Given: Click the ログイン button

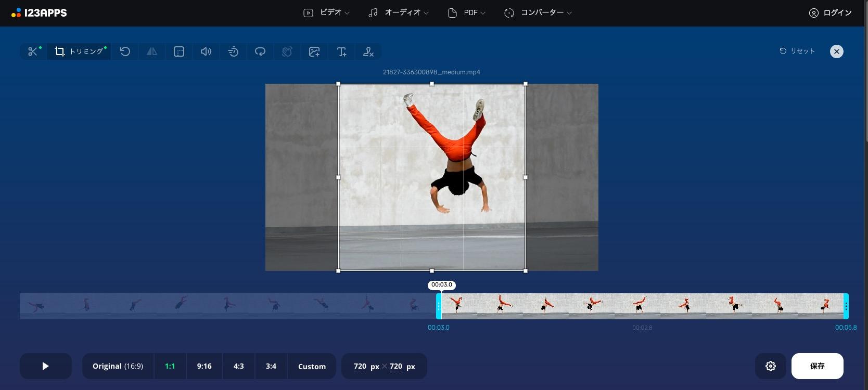Looking at the screenshot, I should click(x=830, y=13).
